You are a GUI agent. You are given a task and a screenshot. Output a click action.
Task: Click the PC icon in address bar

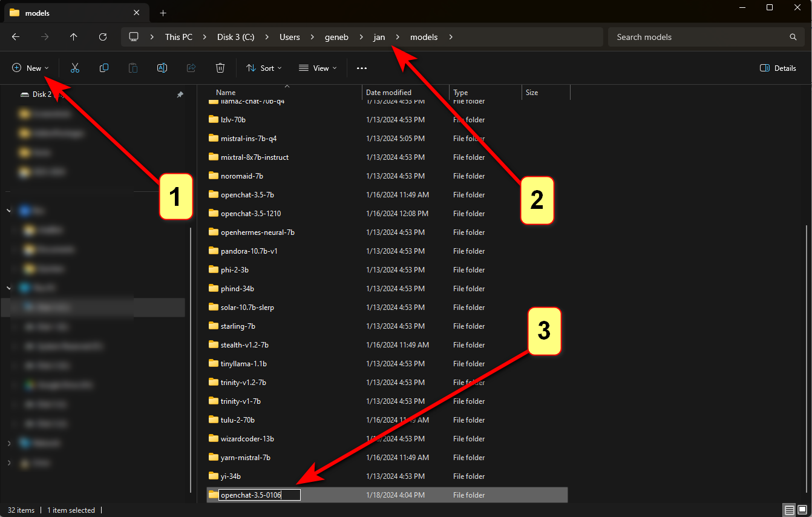[x=134, y=37]
